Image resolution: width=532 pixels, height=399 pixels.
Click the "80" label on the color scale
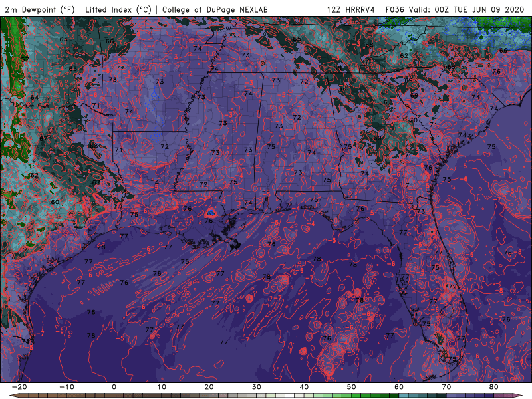[494, 387]
